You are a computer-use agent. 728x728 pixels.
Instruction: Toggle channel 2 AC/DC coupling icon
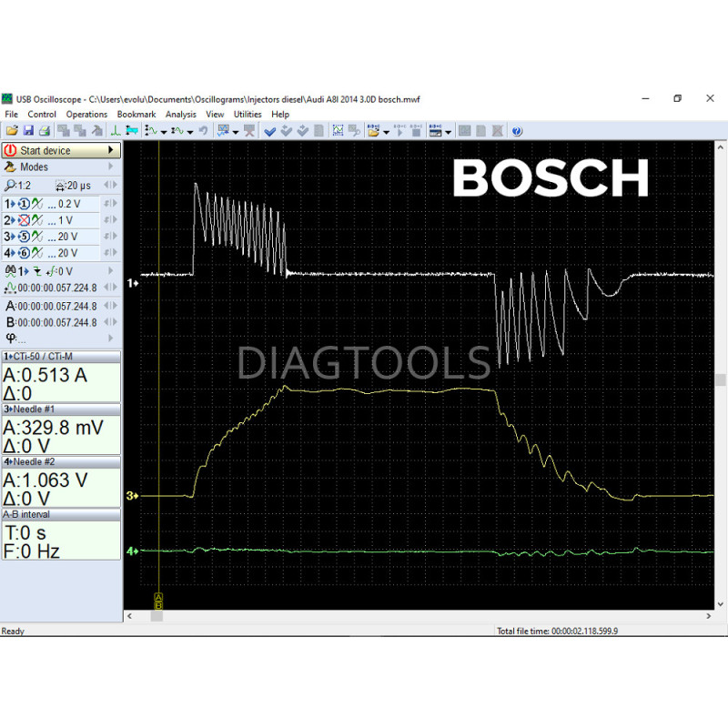pyautogui.click(x=37, y=220)
